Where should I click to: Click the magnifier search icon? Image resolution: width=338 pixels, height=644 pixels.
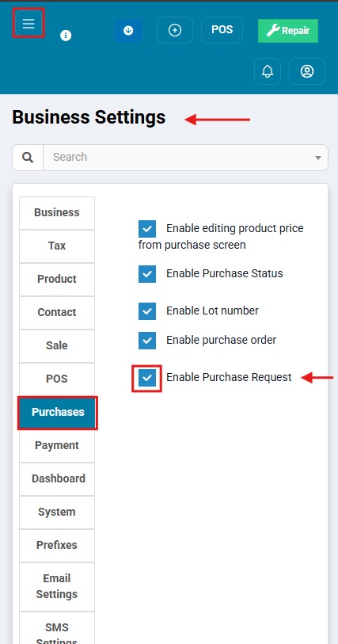pos(28,158)
